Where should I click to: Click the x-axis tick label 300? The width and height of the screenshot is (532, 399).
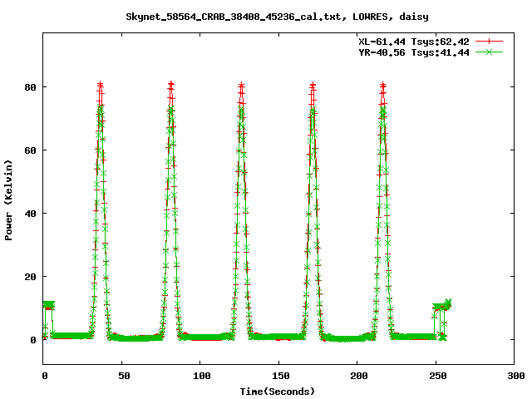[515, 376]
